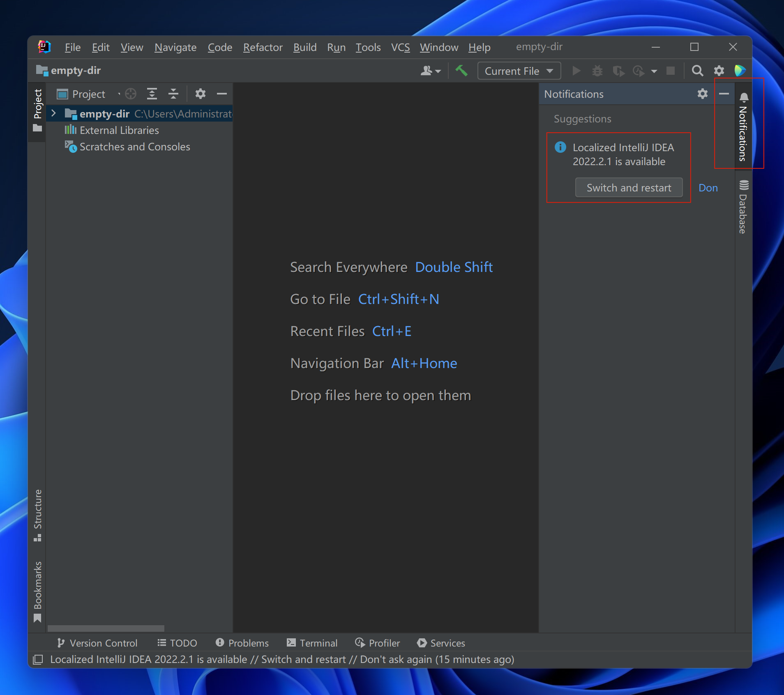Click the Build Project hammer icon
The height and width of the screenshot is (695, 784).
tap(461, 71)
